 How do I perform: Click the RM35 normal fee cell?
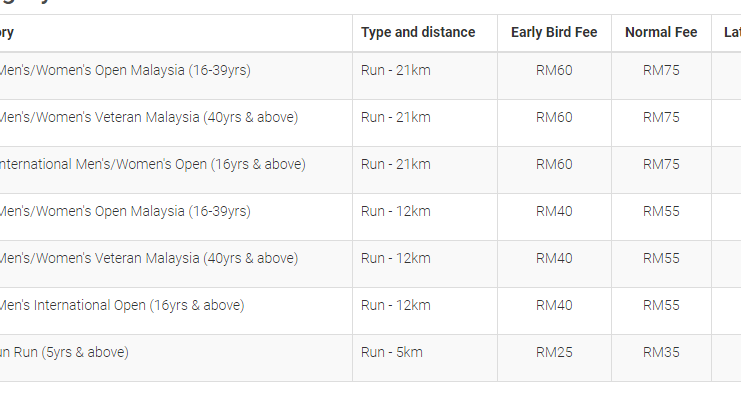pyautogui.click(x=661, y=352)
